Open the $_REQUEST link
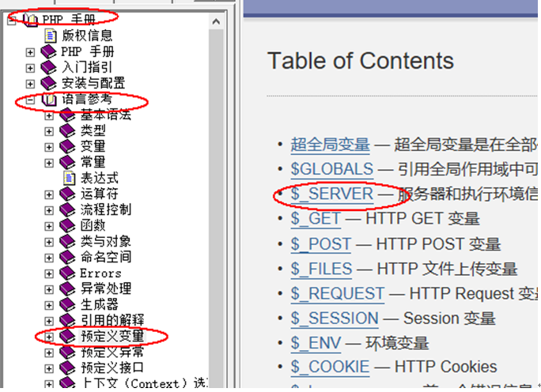The image size is (541, 392). (x=338, y=294)
